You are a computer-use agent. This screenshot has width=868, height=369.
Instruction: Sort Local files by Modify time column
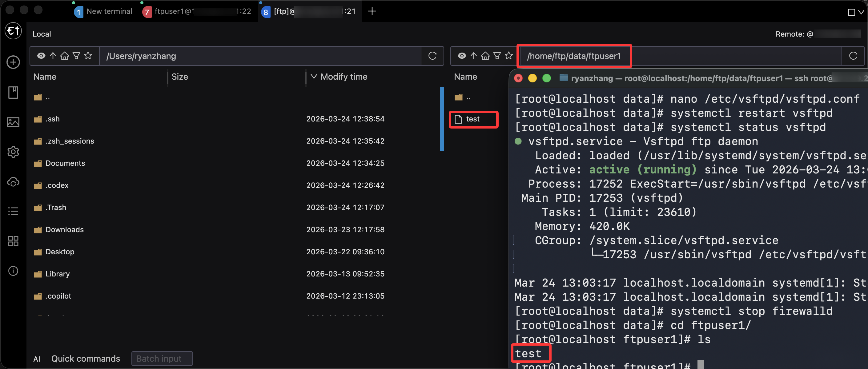tap(344, 77)
